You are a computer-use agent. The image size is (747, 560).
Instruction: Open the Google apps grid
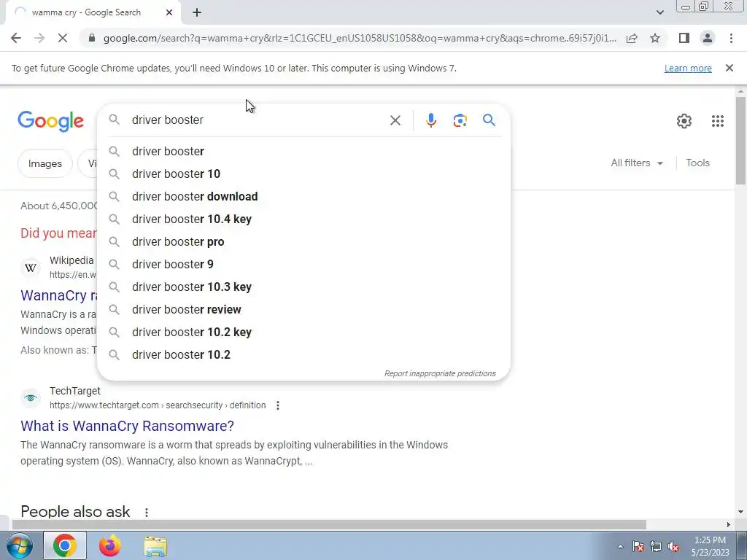pos(718,121)
